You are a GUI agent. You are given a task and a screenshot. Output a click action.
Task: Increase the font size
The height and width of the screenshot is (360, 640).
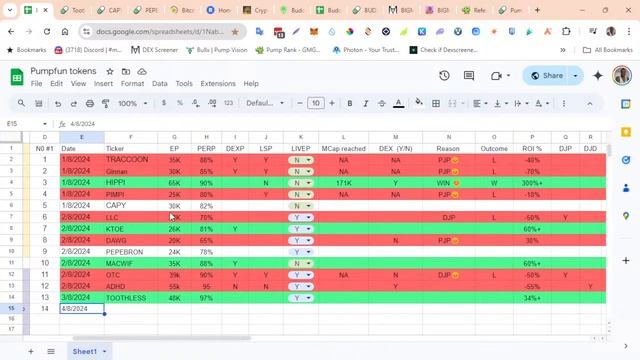332,103
